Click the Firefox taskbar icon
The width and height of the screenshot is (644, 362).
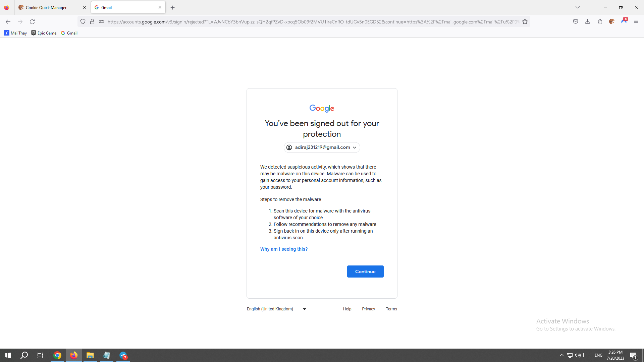[74, 355]
